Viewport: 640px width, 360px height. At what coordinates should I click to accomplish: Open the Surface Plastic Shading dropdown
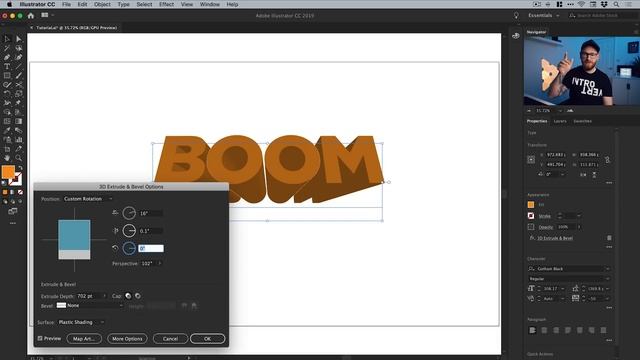[81, 322]
